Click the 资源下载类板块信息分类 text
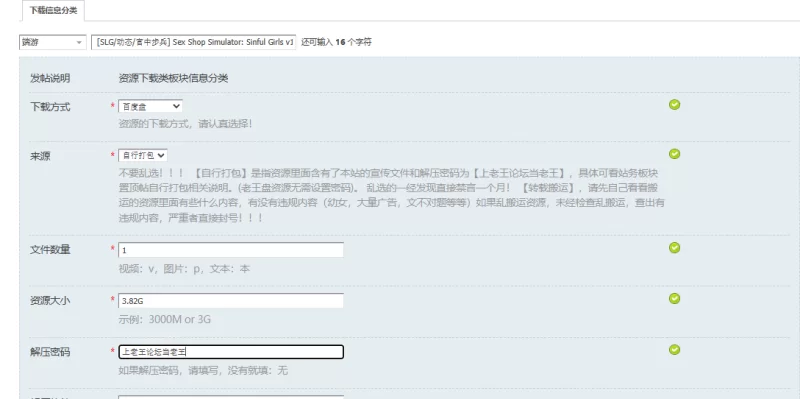Viewport: 800px width, 399px height. point(173,79)
